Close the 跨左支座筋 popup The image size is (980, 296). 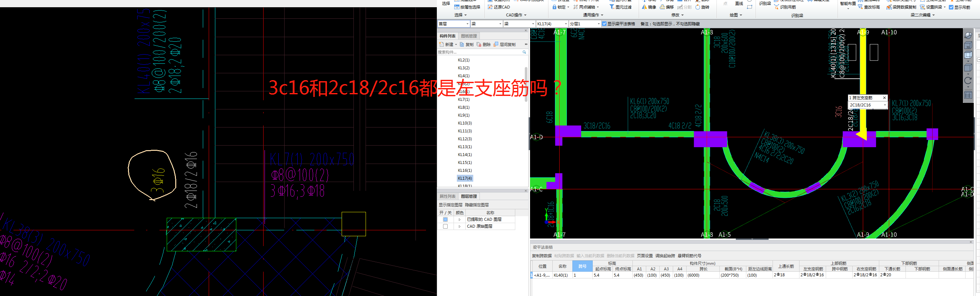point(884,98)
